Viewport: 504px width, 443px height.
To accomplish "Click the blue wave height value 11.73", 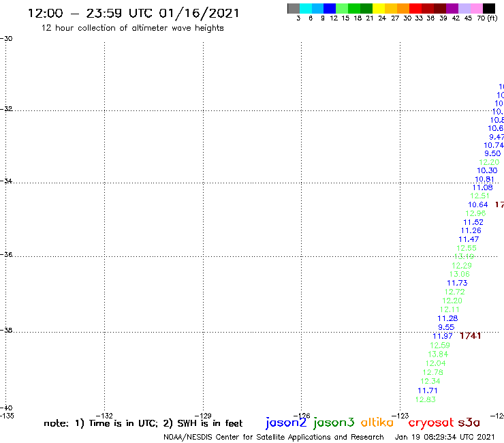I will click(x=457, y=283).
